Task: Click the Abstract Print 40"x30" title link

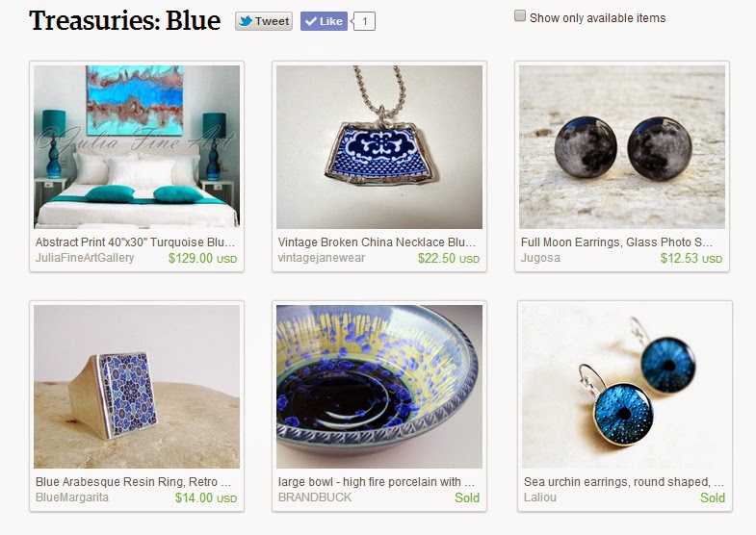Action: (x=135, y=242)
